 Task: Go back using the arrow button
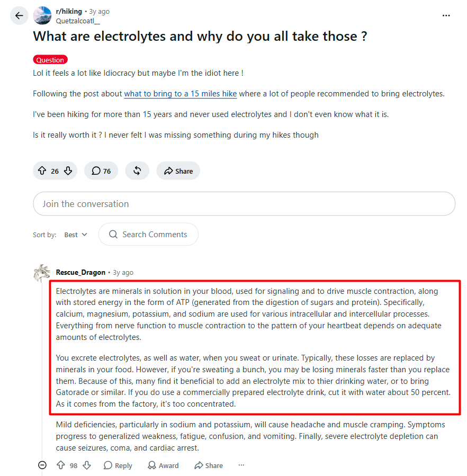(19, 15)
